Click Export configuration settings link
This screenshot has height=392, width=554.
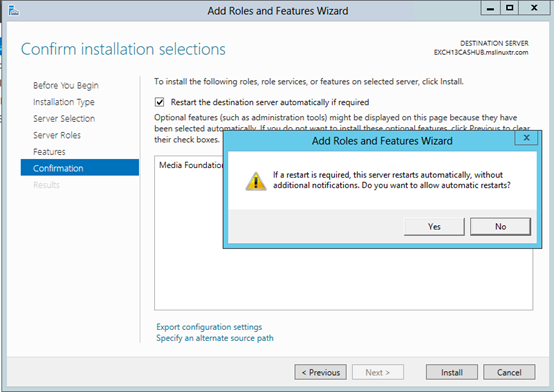click(209, 327)
